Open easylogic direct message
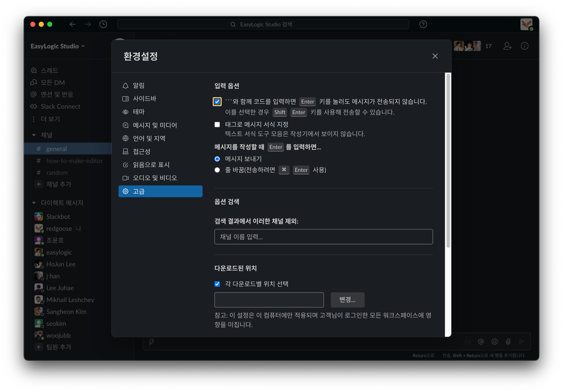 [x=53, y=252]
